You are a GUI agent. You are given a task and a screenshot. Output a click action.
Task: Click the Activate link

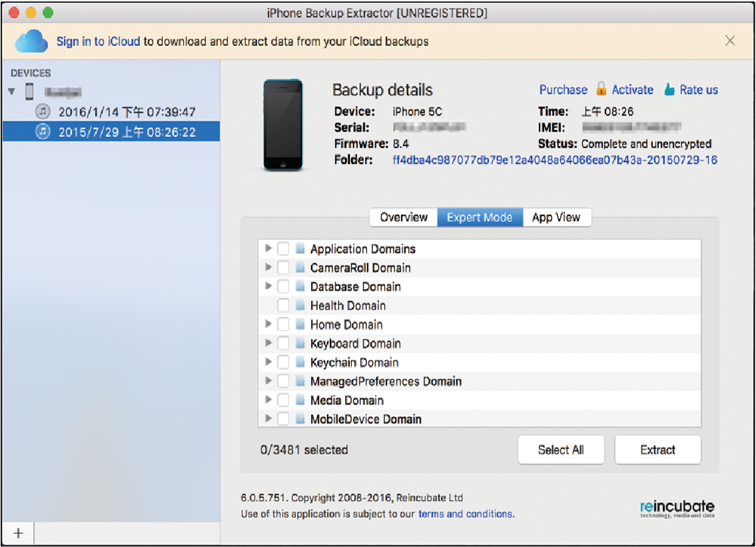click(x=633, y=89)
